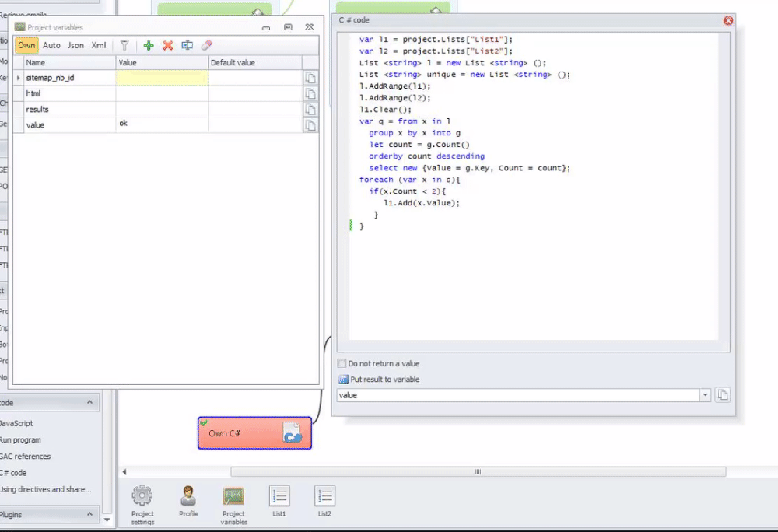The height and width of the screenshot is (532, 778).
Task: Select Run program action in sidebar
Action: [20, 439]
